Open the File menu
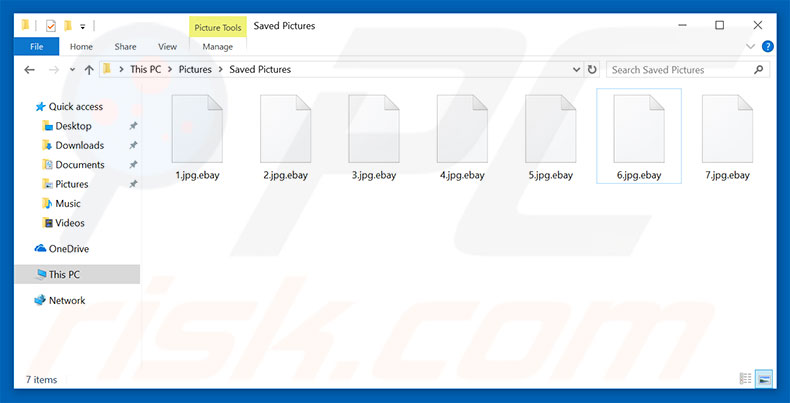This screenshot has height=403, width=790. coord(36,46)
